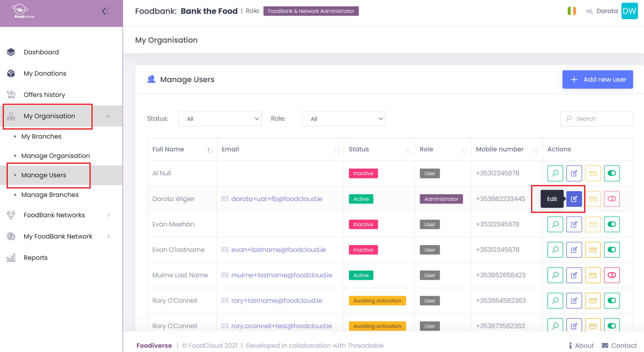This screenshot has width=644, height=352.
Task: Open Manage Branches in the sidebar
Action: point(50,195)
